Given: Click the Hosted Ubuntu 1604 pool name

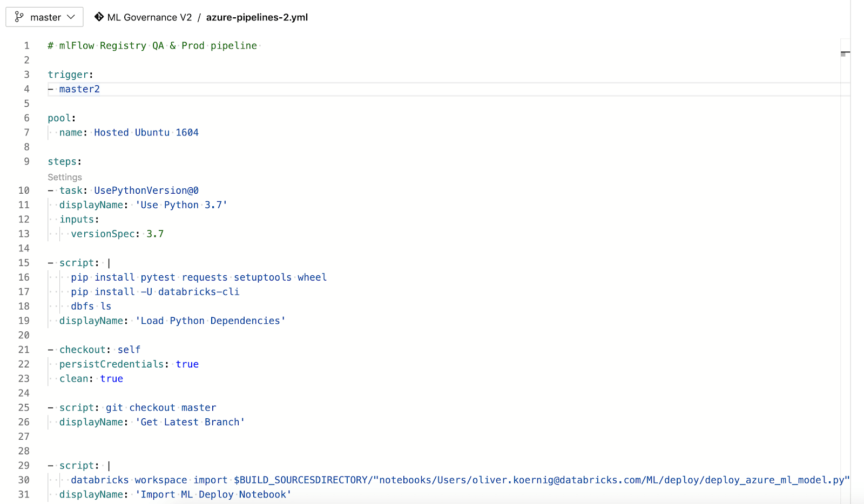Looking at the screenshot, I should point(146,133).
